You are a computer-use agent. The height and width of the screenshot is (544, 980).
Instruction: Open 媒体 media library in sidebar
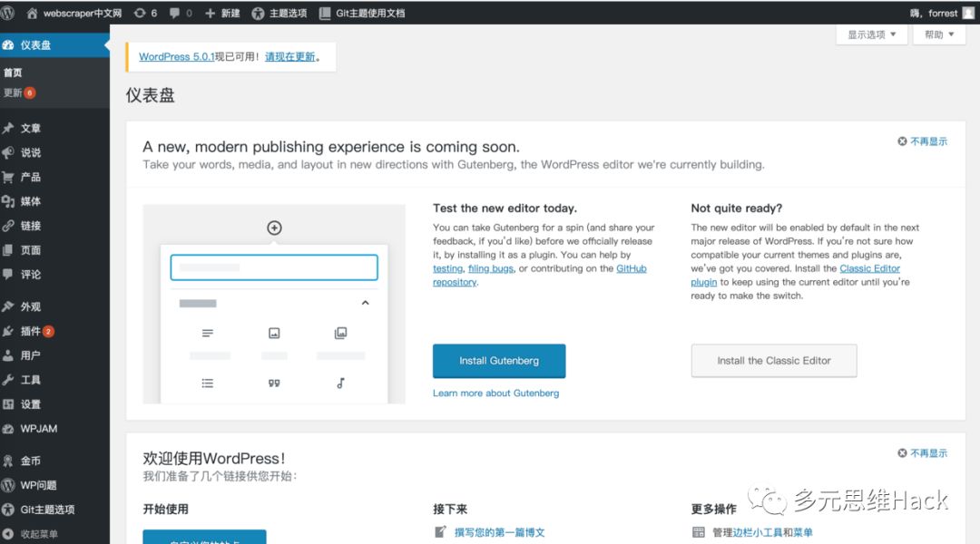coord(54,201)
